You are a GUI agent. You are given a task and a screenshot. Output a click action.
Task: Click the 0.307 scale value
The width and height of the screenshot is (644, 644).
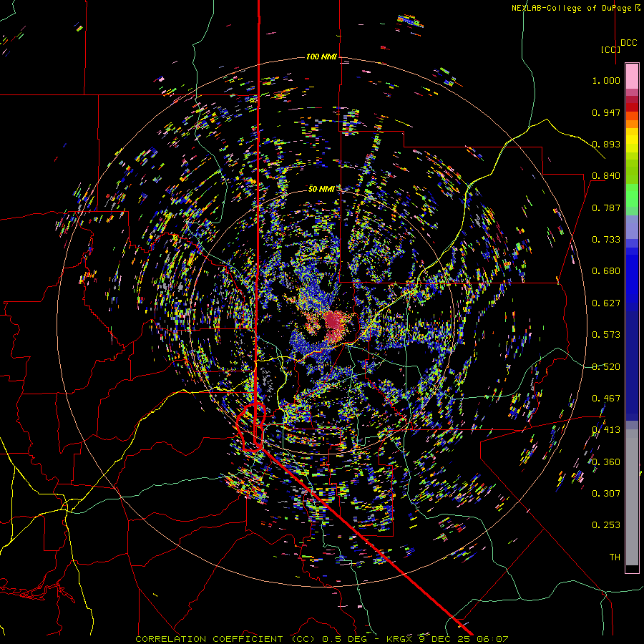pyautogui.click(x=606, y=494)
